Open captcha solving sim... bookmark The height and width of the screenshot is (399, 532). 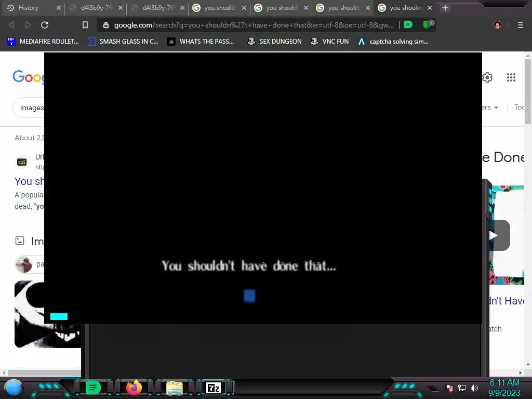click(x=393, y=42)
